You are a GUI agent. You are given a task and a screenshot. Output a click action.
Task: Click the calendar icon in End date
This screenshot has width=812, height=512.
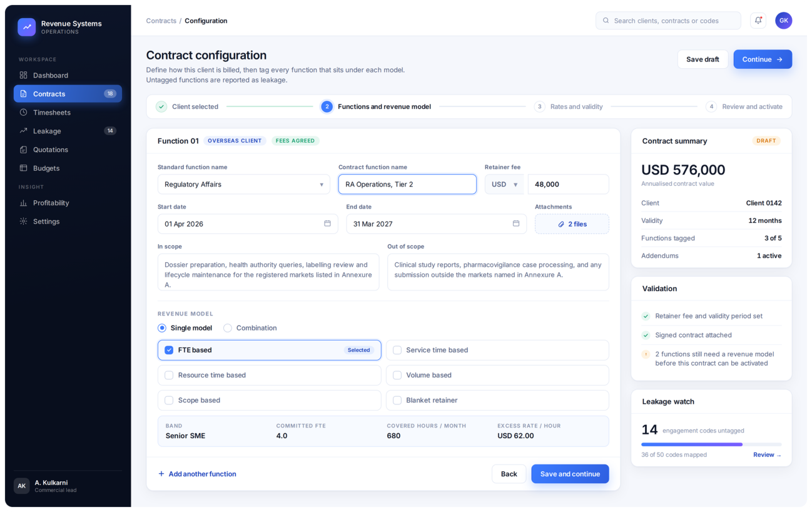[516, 223]
